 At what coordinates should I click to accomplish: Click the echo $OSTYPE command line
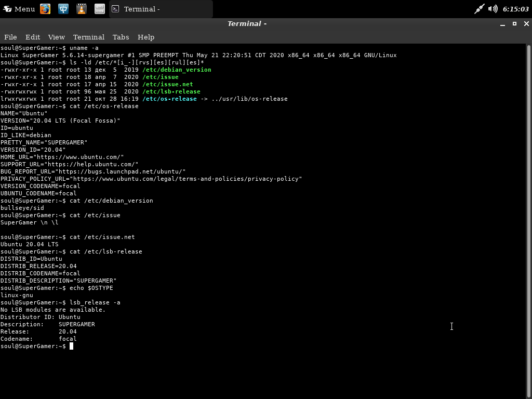point(57,288)
